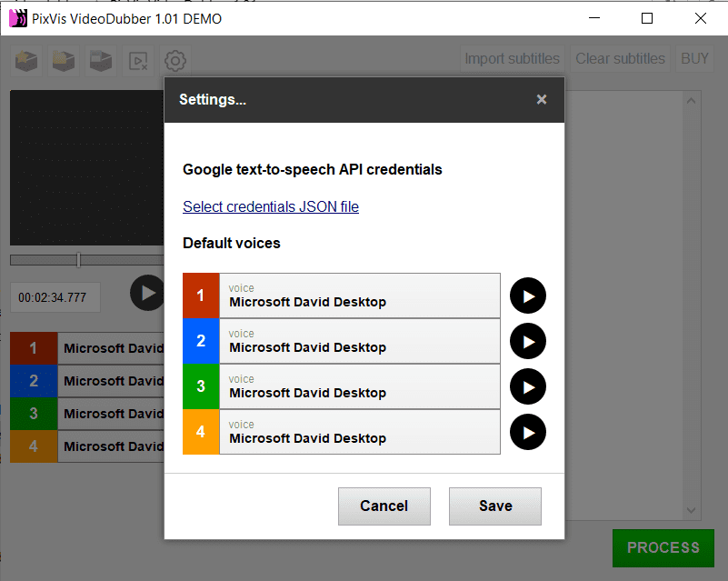Click main window green speaker 3 swatch

click(x=34, y=414)
